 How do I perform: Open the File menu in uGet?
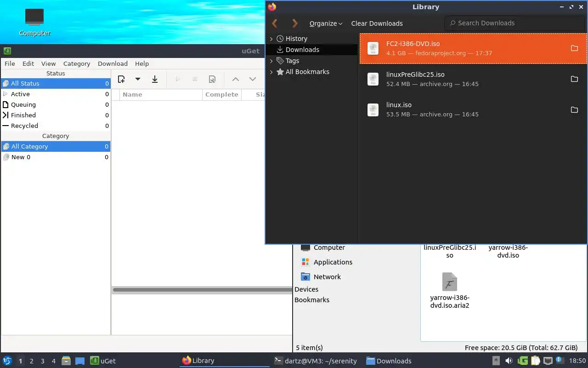click(10, 63)
